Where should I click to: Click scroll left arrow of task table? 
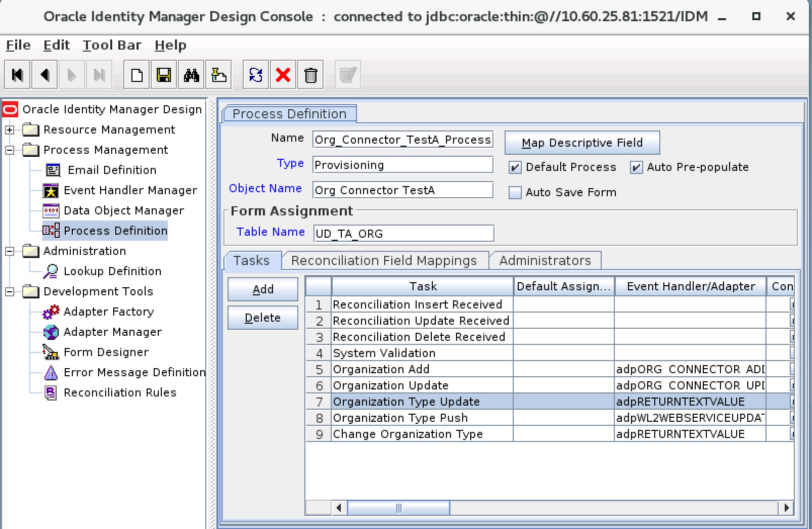(x=339, y=508)
